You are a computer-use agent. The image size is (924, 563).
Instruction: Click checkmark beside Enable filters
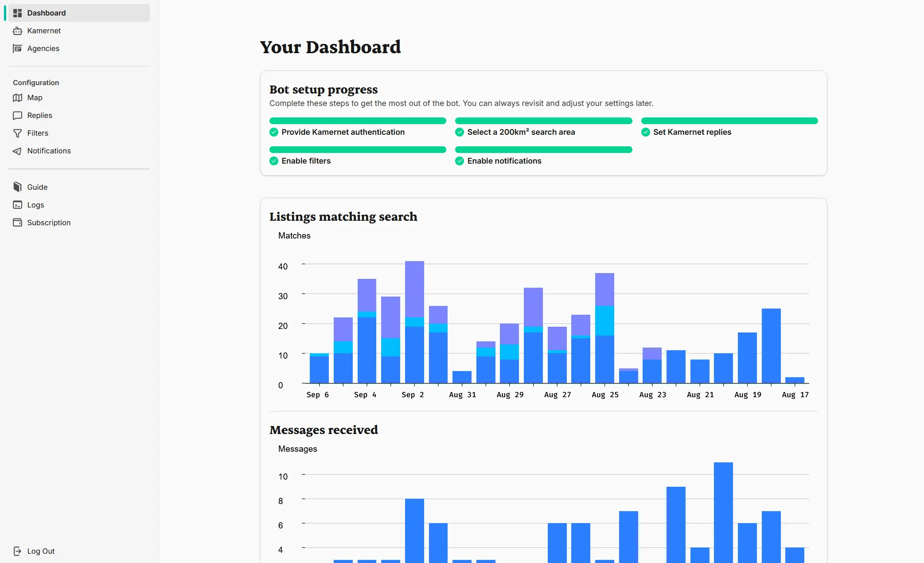coord(274,161)
